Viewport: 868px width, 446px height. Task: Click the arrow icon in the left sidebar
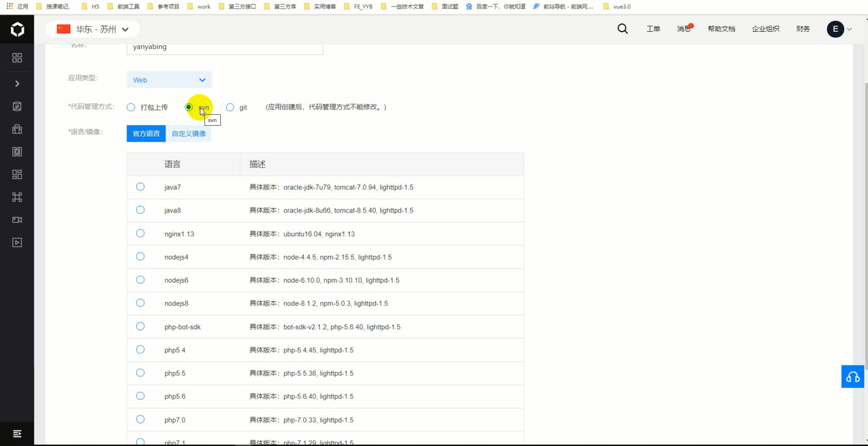(x=17, y=83)
